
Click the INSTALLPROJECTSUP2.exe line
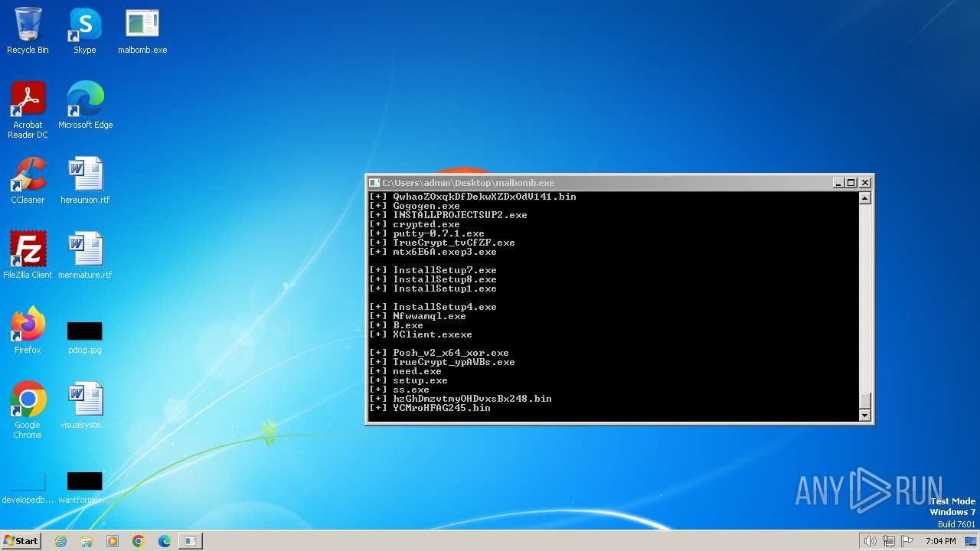click(448, 215)
